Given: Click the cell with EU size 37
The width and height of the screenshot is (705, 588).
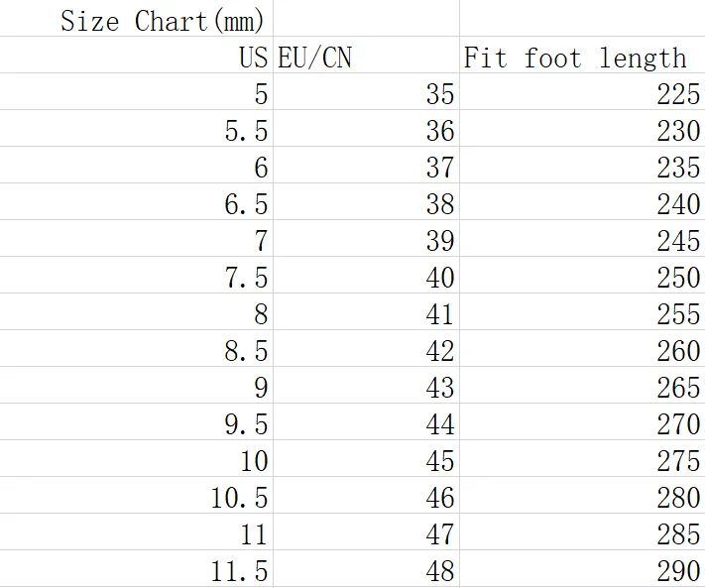Looking at the screenshot, I should click(439, 168).
